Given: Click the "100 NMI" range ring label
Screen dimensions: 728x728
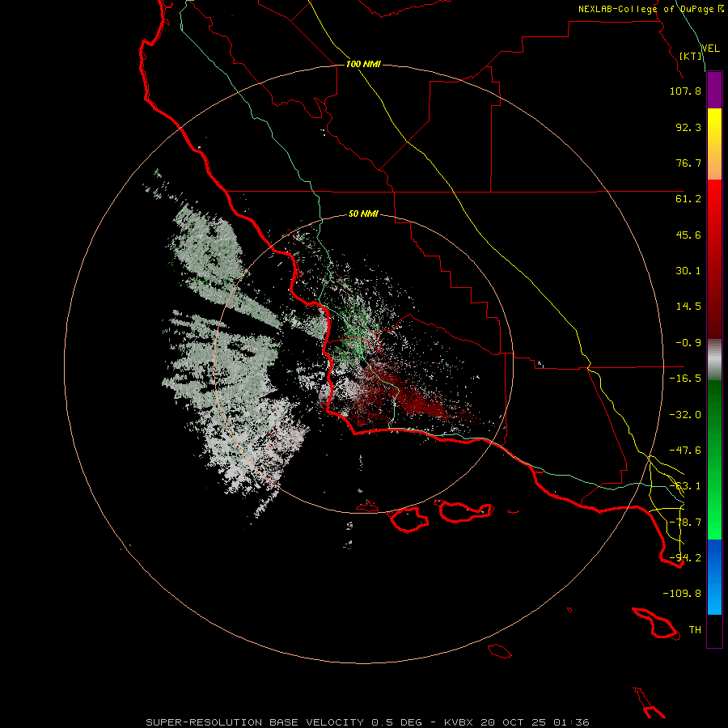Looking at the screenshot, I should coord(363,64).
